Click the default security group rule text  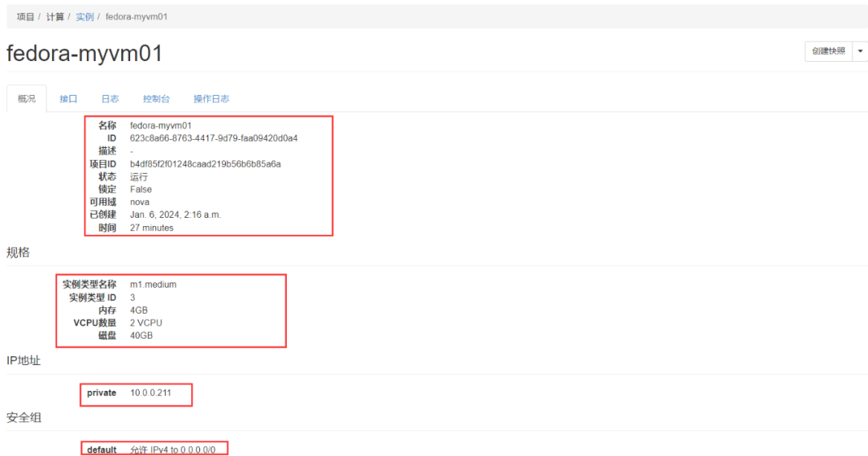pos(172,450)
